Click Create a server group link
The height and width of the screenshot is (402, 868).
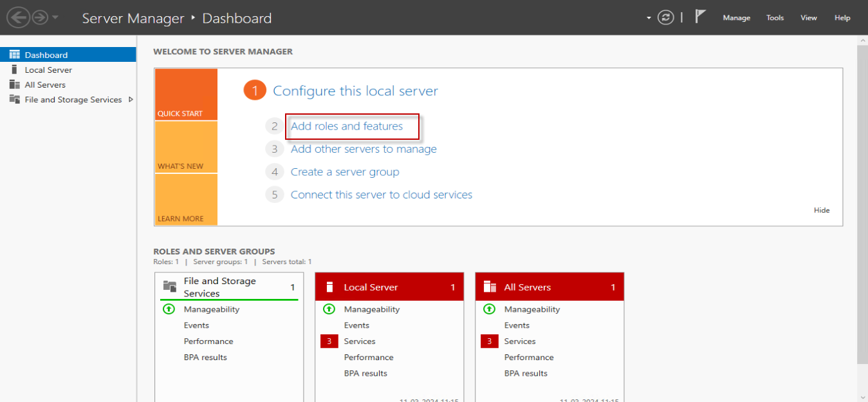coord(345,172)
